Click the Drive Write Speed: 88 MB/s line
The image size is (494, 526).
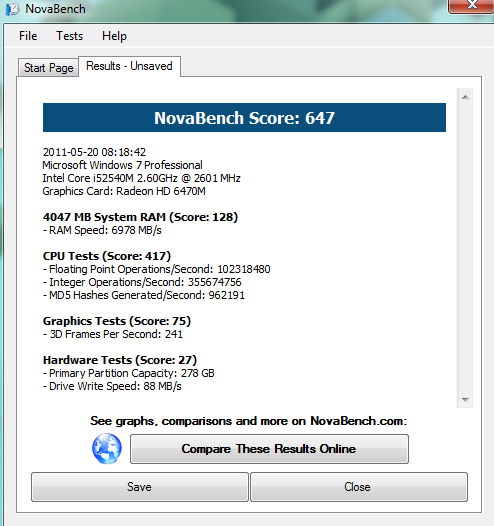coord(112,386)
